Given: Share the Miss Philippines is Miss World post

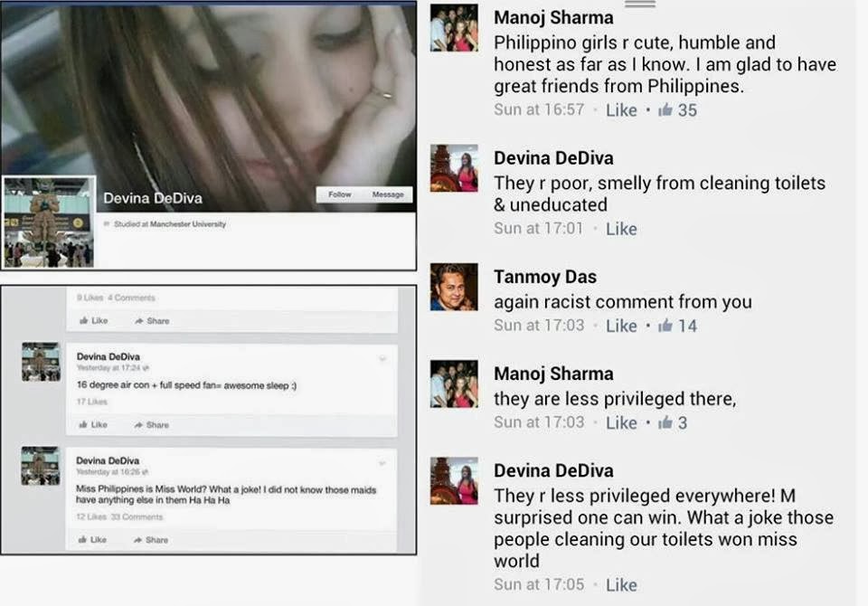Looking at the screenshot, I should 151,540.
